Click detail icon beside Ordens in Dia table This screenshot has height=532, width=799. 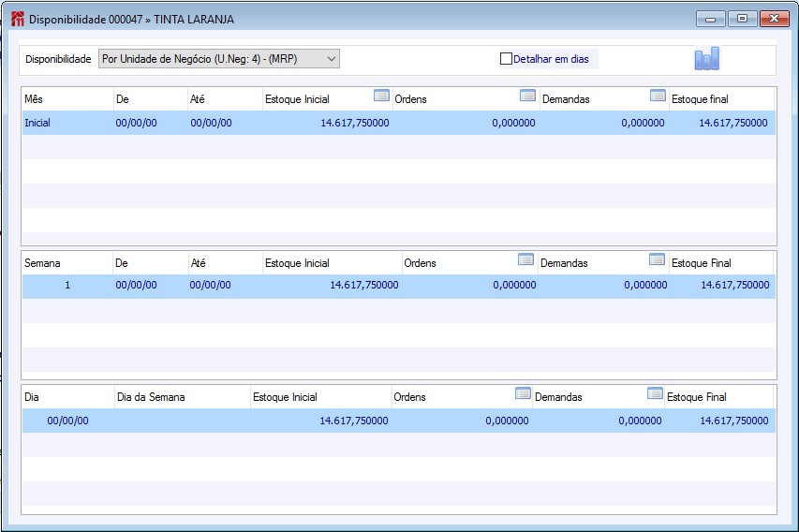click(x=523, y=392)
